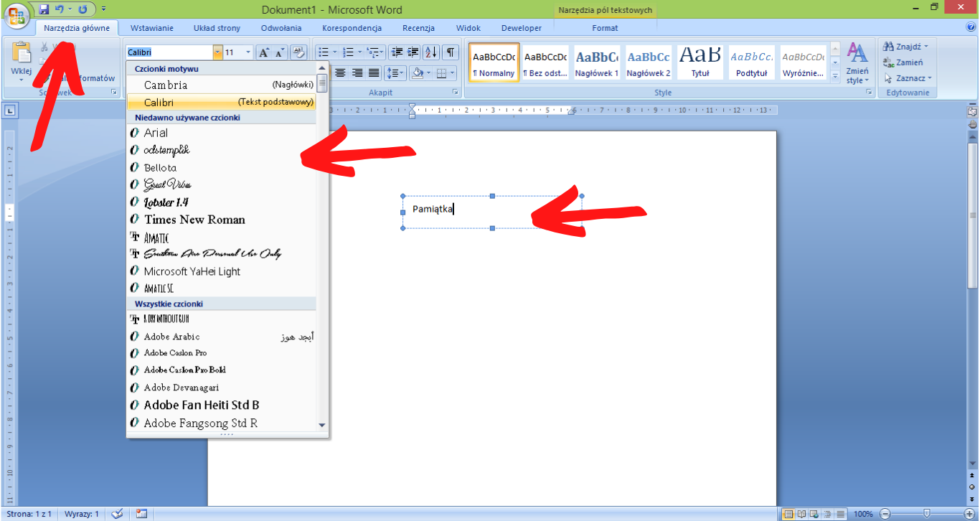
Task: Apply bullet list formatting
Action: coord(323,52)
